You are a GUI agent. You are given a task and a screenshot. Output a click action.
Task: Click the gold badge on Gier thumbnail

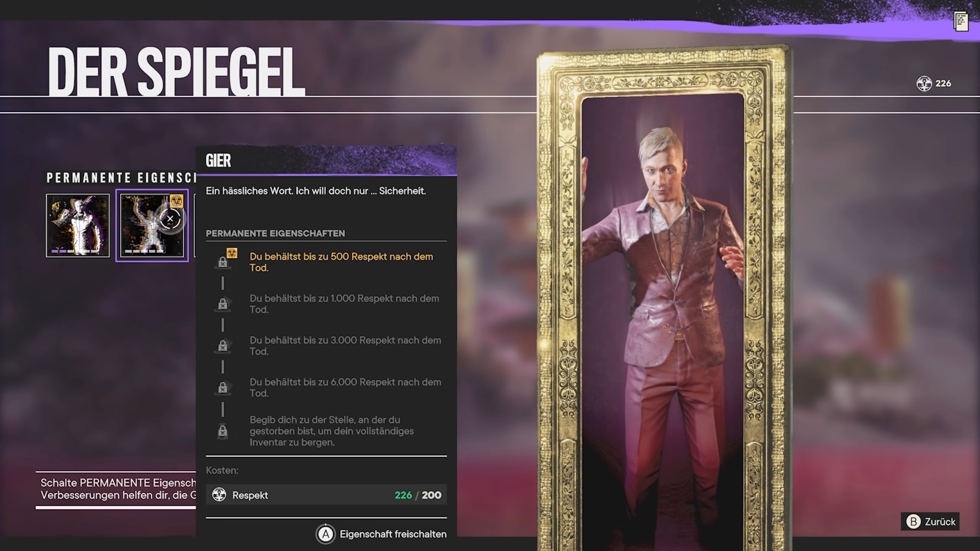click(x=176, y=201)
